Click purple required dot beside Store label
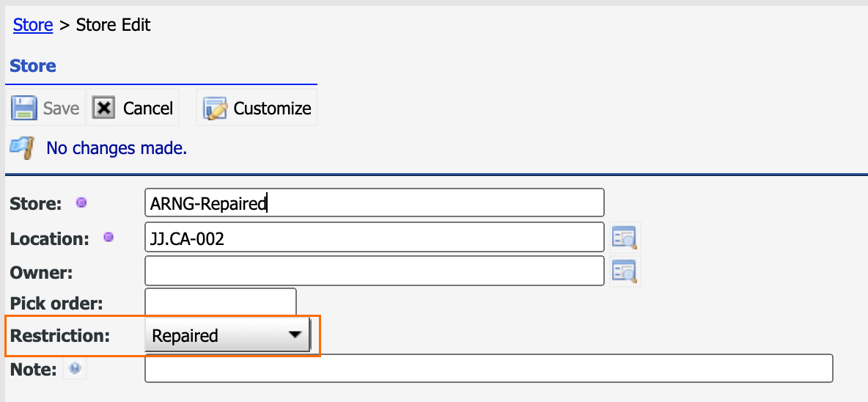Viewport: 868px width, 402px height. [81, 202]
